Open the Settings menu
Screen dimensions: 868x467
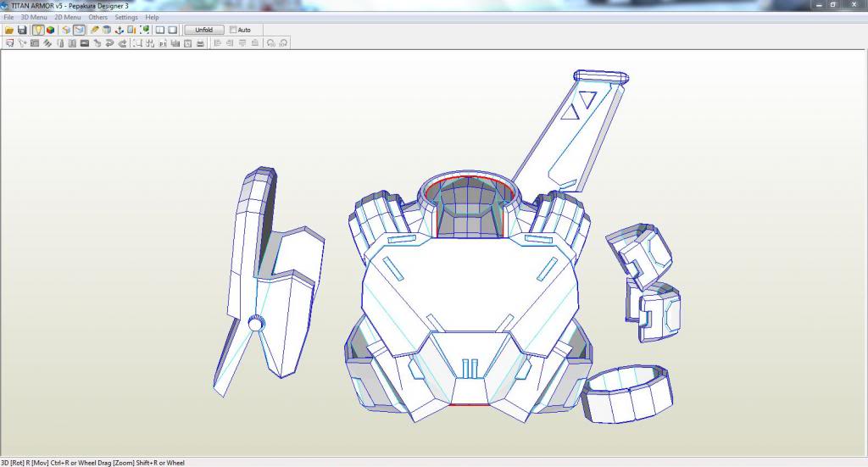pos(125,17)
